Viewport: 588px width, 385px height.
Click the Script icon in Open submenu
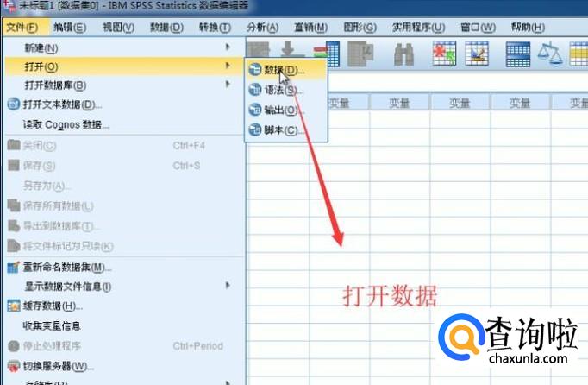point(255,130)
